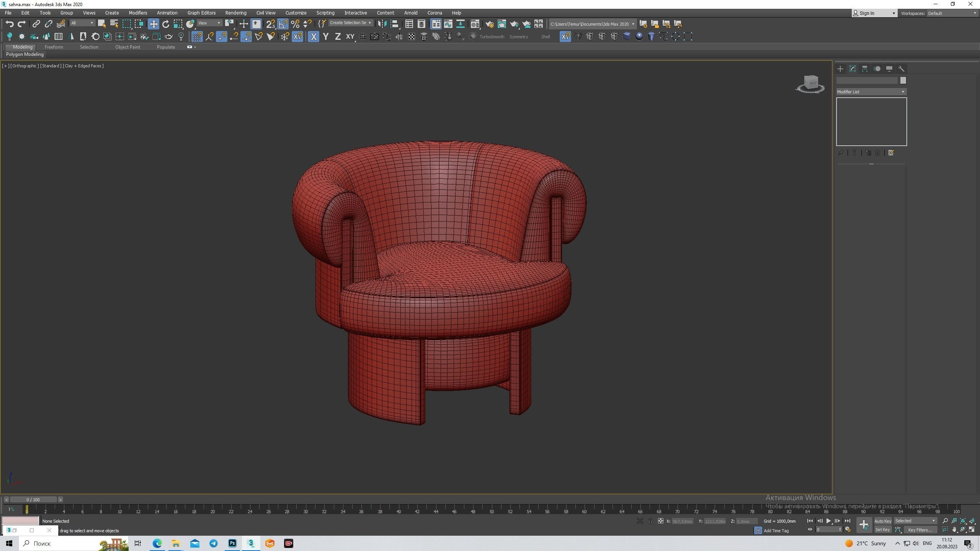The height and width of the screenshot is (551, 980).
Task: Click the TurboSmooth modifier button
Action: (x=492, y=37)
